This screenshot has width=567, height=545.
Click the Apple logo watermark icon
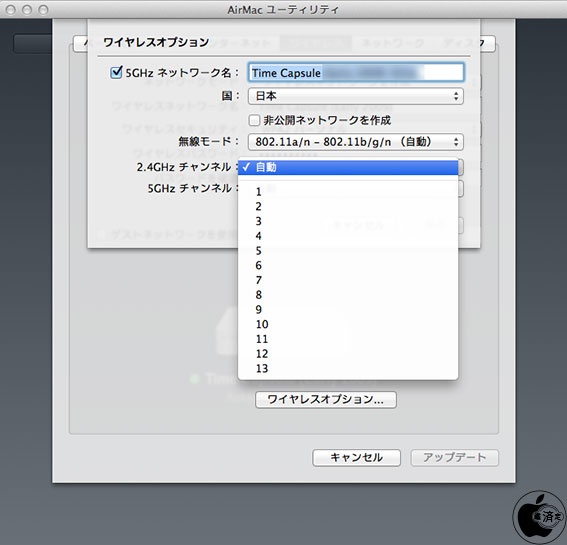[538, 517]
